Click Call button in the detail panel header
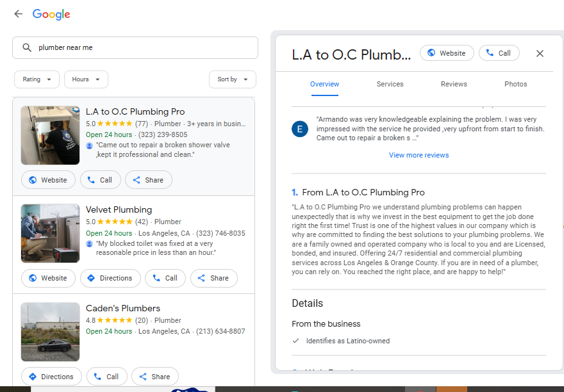The height and width of the screenshot is (392, 564). click(499, 53)
